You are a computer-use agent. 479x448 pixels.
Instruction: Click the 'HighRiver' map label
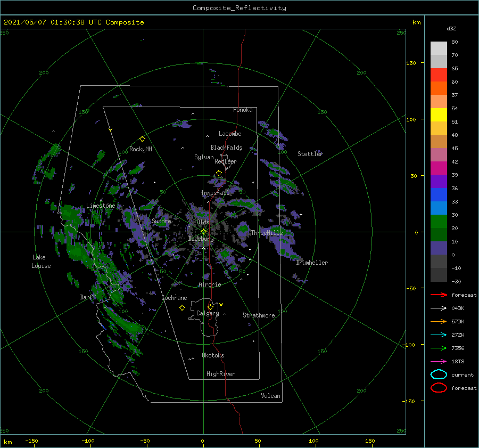tap(221, 374)
